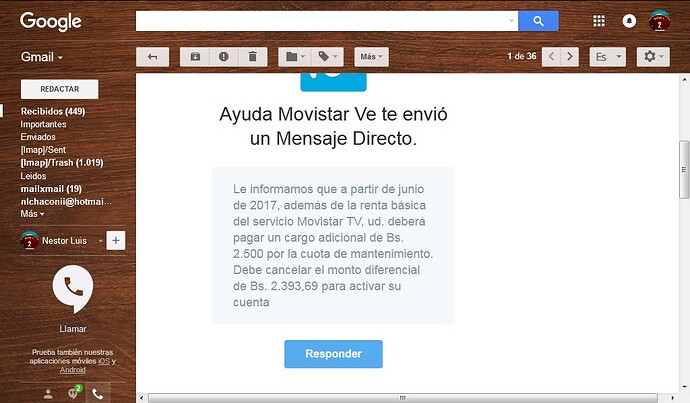The height and width of the screenshot is (403, 690).
Task: Click the Llamar phone bubble icon
Action: click(73, 289)
